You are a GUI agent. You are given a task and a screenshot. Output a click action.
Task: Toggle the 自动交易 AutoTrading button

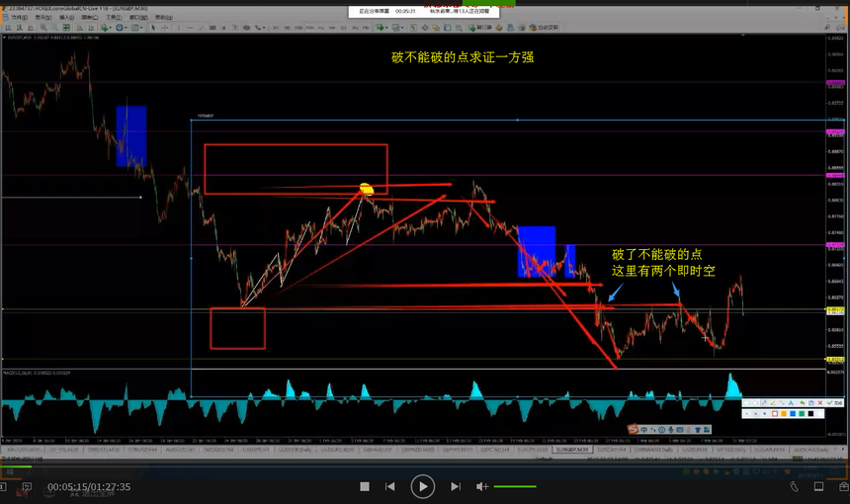click(x=544, y=28)
